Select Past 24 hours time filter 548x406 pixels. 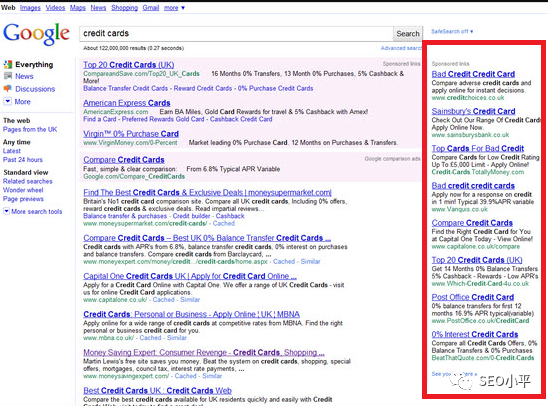click(23, 160)
